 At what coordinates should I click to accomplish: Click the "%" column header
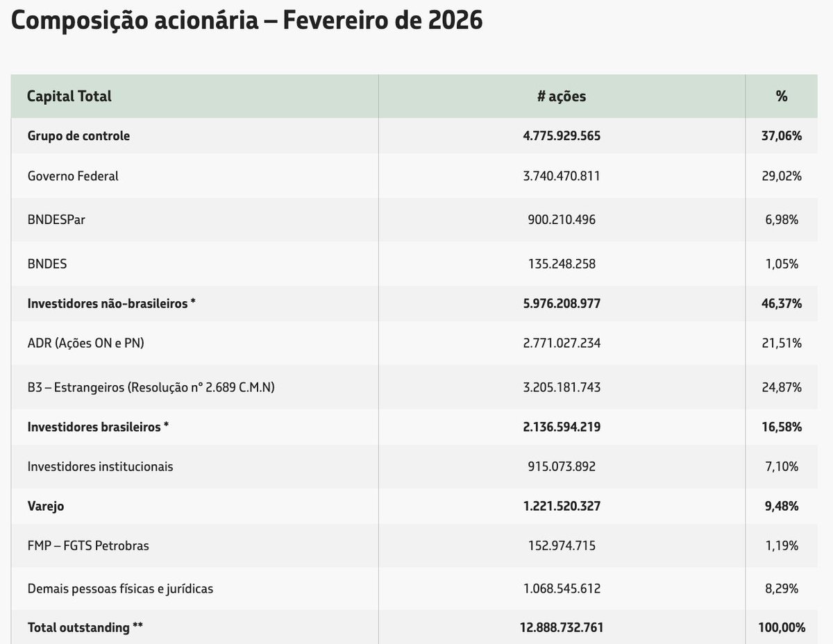pyautogui.click(x=781, y=96)
